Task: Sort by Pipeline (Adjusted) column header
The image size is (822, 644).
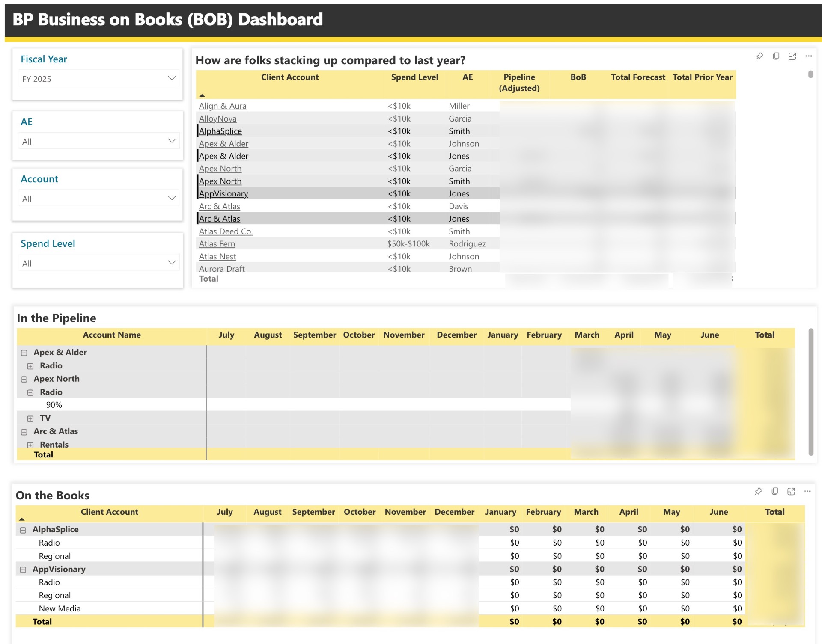Action: [519, 83]
